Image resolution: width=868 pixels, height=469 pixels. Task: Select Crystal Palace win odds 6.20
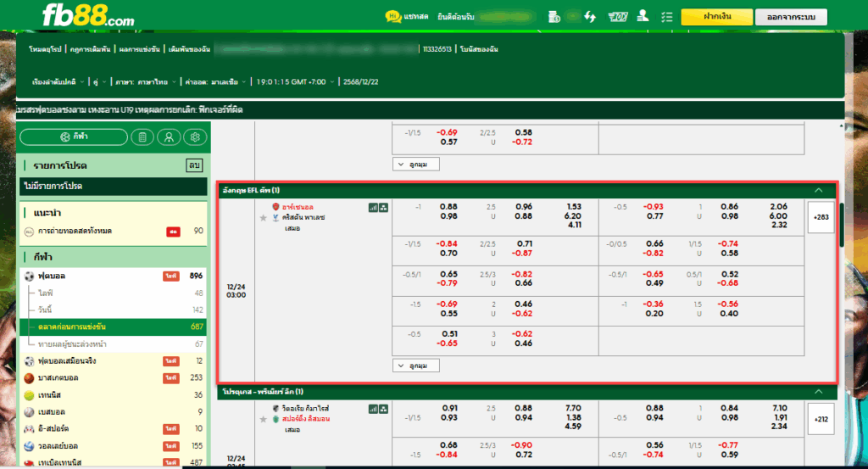[573, 216]
